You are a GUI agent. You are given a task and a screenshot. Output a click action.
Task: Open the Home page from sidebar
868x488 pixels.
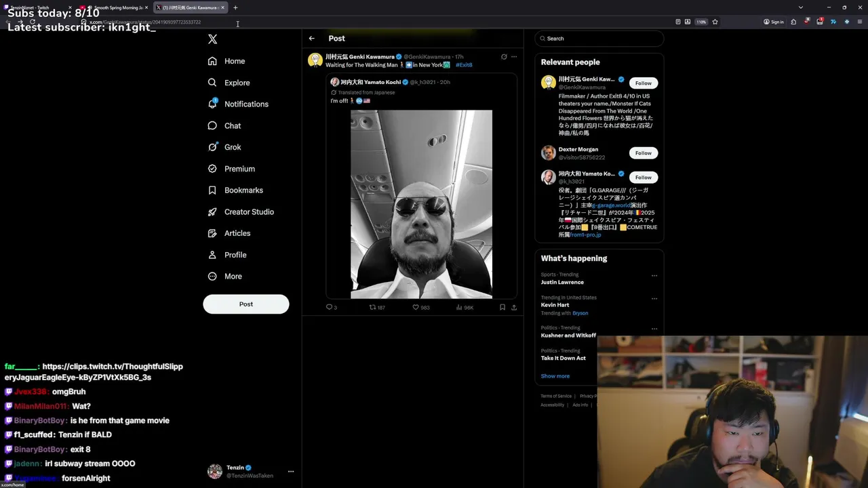point(226,61)
